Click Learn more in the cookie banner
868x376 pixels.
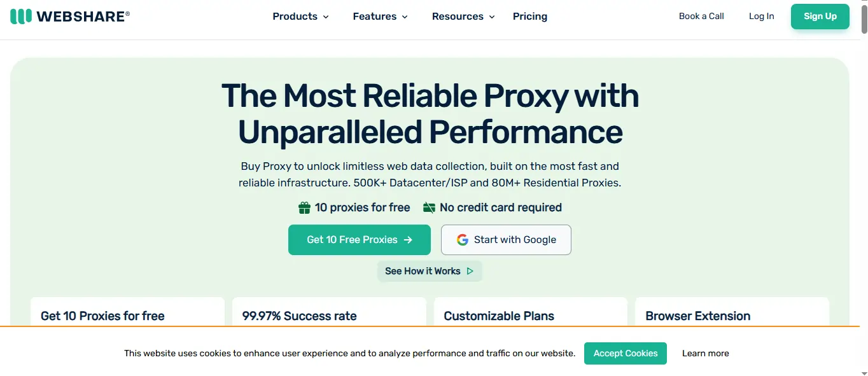point(705,353)
